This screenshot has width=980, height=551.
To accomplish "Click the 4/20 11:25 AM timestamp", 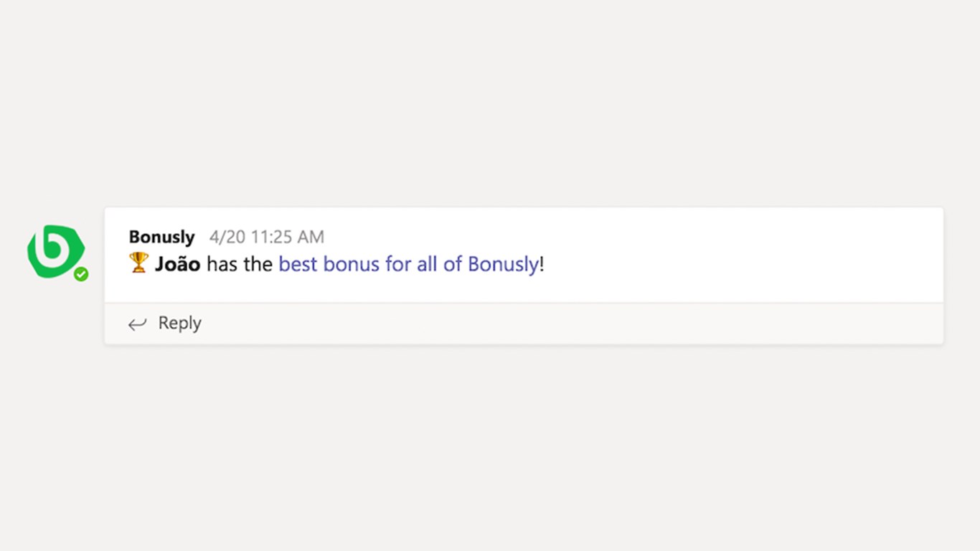I will coord(266,237).
